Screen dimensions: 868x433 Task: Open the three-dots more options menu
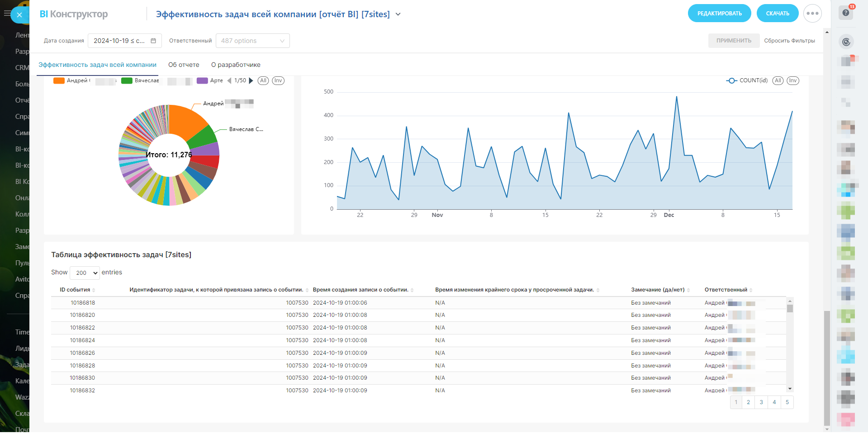[812, 14]
